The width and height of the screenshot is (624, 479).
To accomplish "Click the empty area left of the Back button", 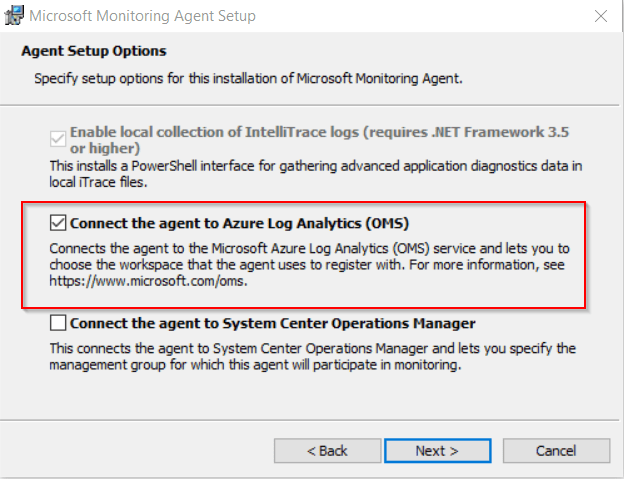I will click(140, 451).
